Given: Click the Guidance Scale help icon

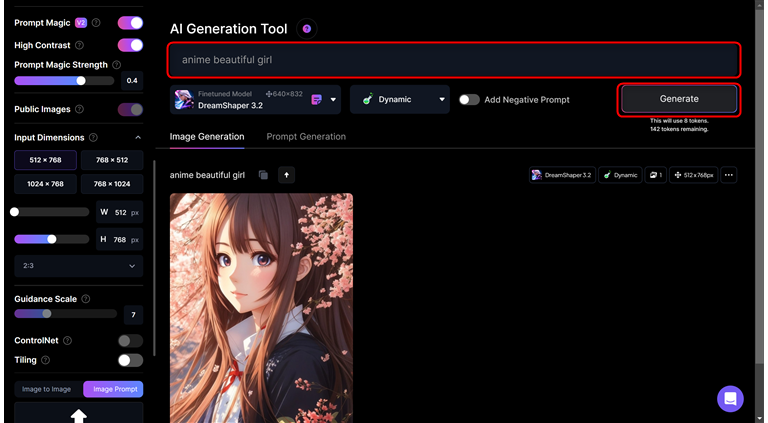Looking at the screenshot, I should 85,299.
